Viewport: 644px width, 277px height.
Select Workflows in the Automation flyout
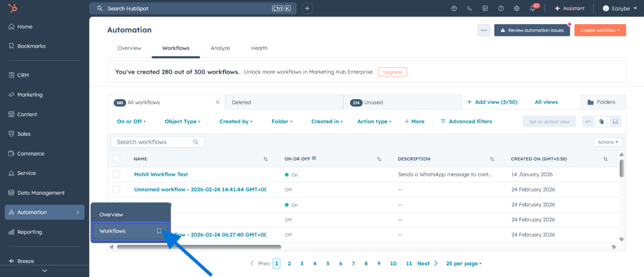(131, 231)
